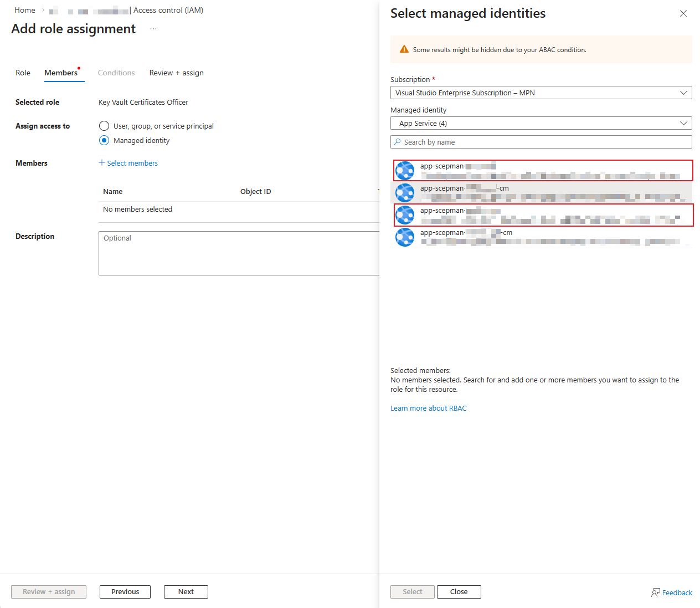Open the Managed identity App Service dropdown
This screenshot has height=608, width=700.
541,123
